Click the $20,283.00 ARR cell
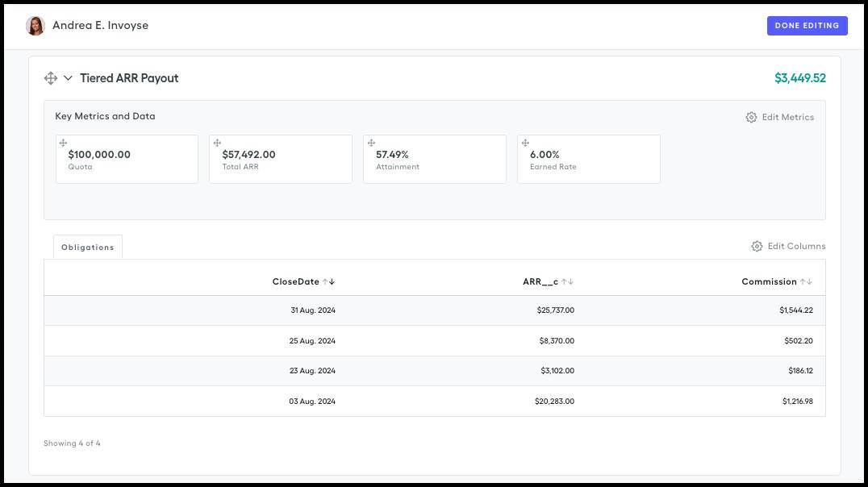 (554, 402)
